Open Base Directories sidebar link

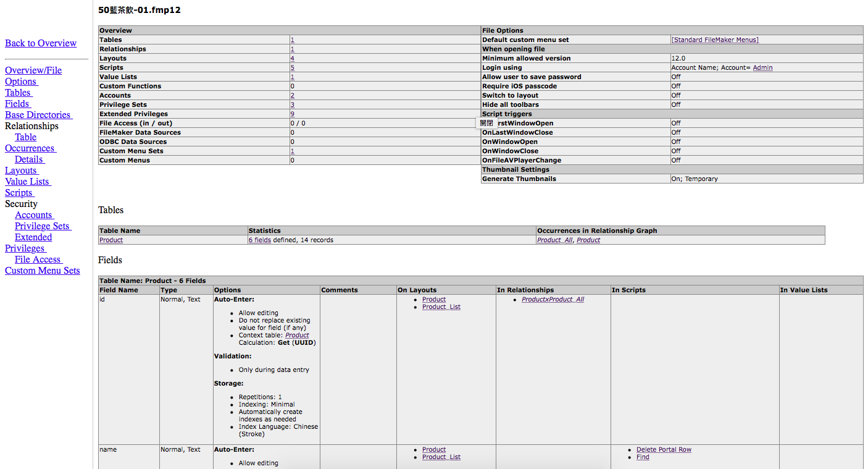click(x=38, y=115)
